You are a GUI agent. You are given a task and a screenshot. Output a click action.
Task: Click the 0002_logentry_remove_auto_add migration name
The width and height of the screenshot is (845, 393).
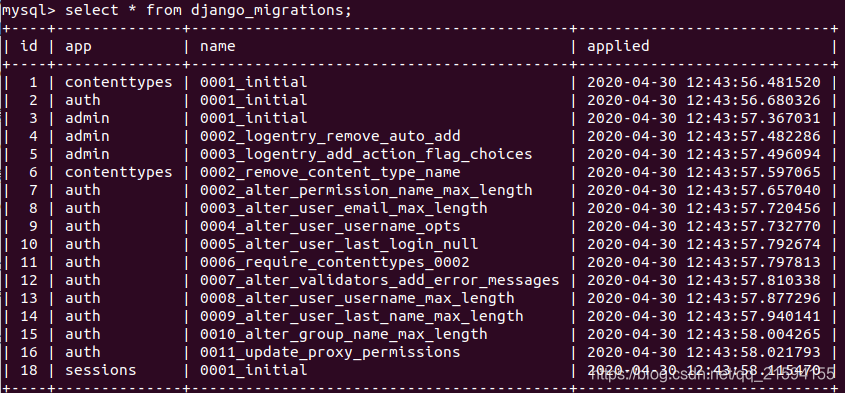[330, 136]
